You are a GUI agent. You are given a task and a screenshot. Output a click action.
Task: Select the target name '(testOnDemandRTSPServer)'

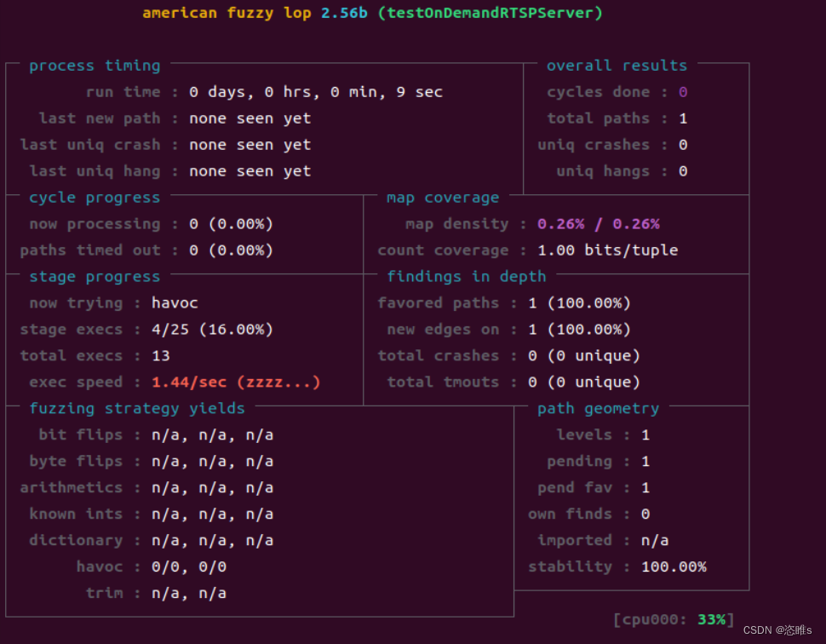coord(490,13)
